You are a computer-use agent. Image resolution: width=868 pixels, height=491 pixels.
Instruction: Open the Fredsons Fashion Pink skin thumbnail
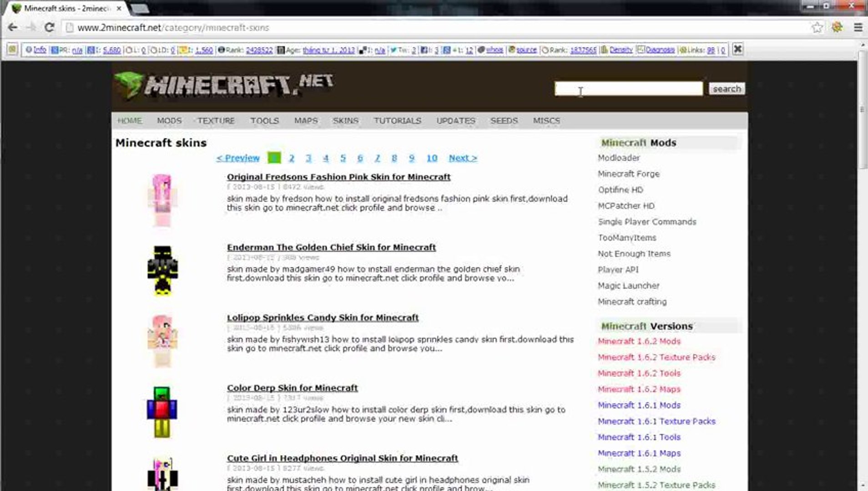tap(162, 200)
